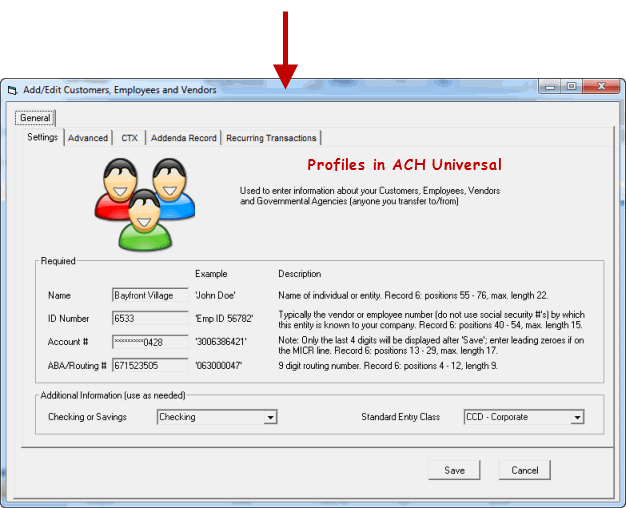Click the 'Required' group box label
The width and height of the screenshot is (626, 508).
coord(58,261)
